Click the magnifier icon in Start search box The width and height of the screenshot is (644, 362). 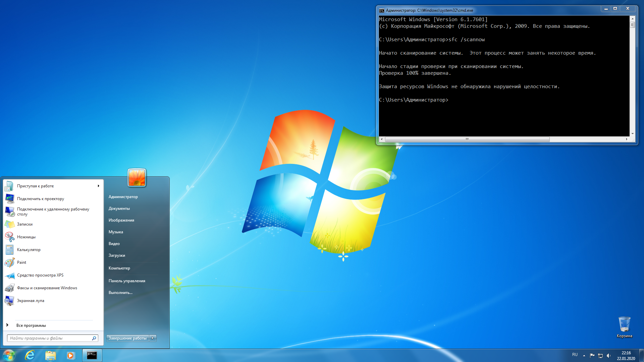94,338
